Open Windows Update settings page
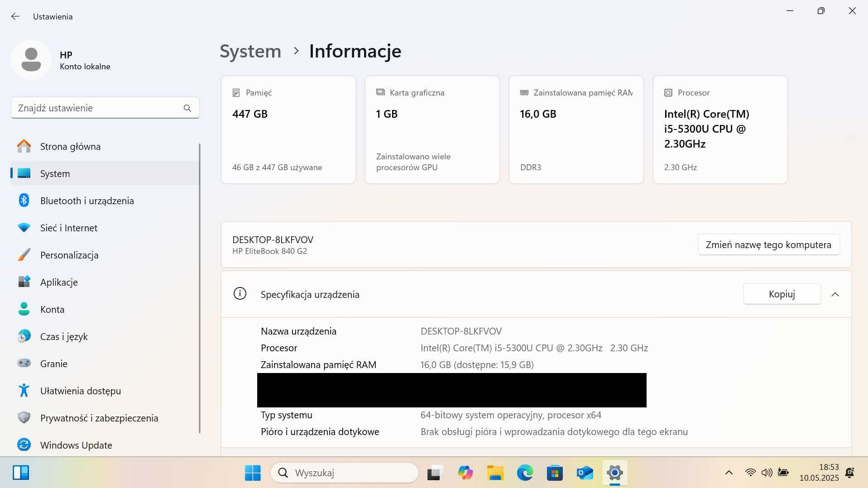Viewport: 868px width, 488px height. [105, 445]
